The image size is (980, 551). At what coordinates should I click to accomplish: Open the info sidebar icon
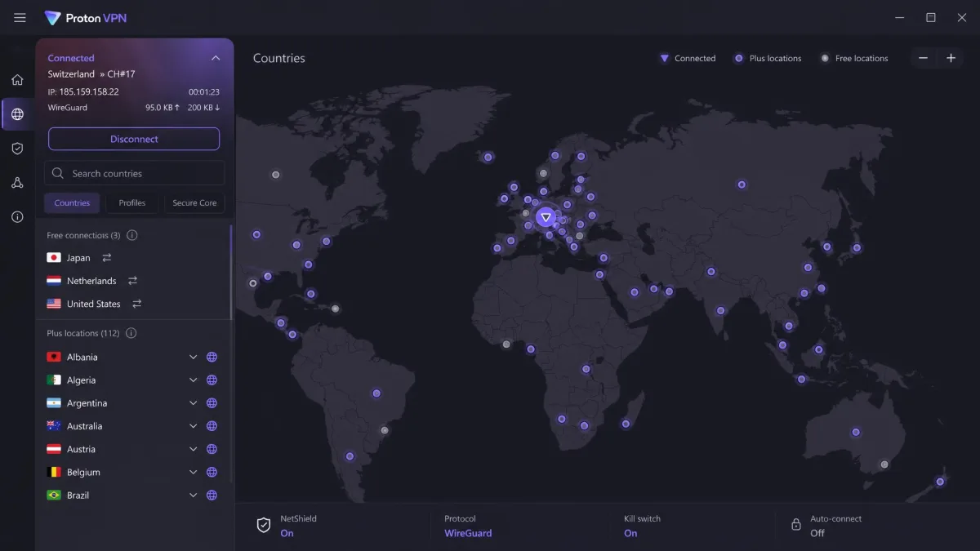click(x=17, y=217)
